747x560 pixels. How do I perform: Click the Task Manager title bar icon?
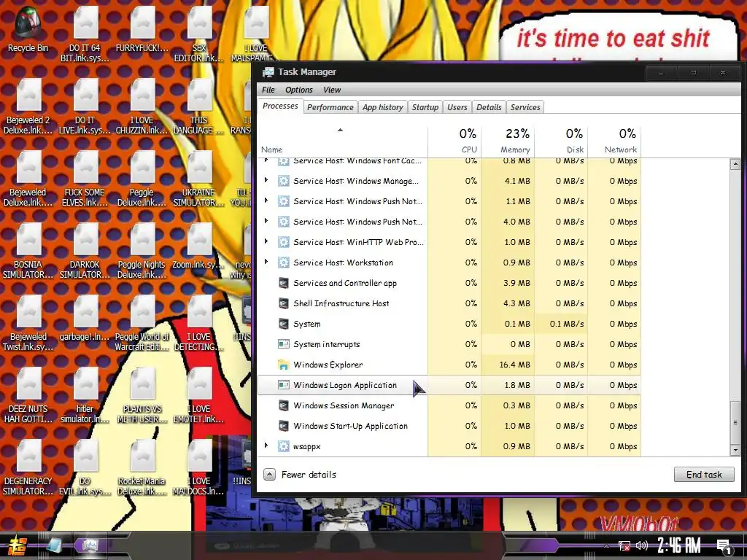(x=268, y=72)
